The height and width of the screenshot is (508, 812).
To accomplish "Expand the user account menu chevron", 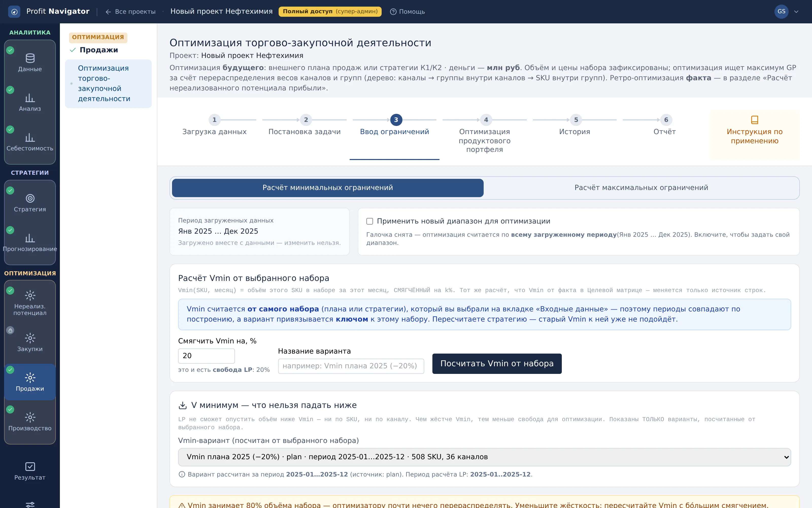I will pyautogui.click(x=796, y=11).
